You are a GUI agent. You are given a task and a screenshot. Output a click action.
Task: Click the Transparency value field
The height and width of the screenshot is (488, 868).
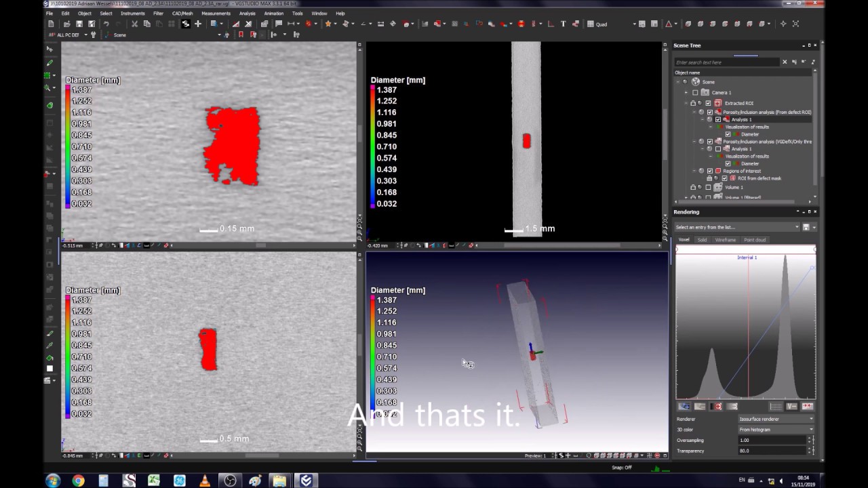[x=772, y=451]
